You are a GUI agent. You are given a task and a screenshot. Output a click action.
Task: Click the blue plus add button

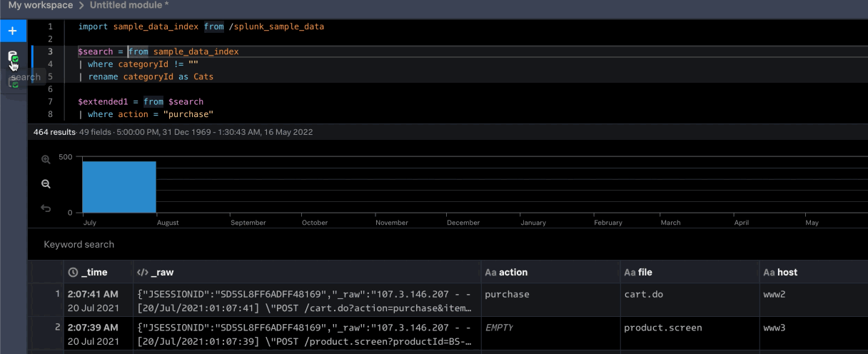12,31
